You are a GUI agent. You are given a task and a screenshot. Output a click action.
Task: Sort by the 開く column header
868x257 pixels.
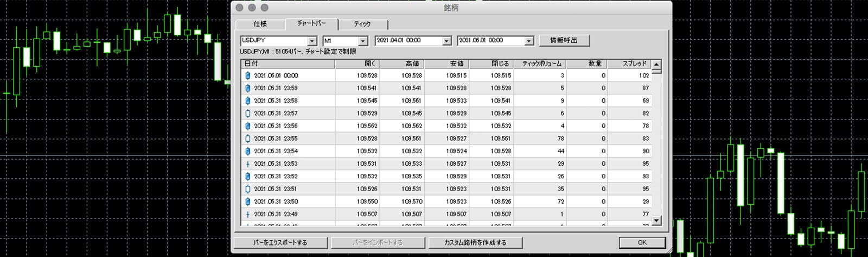coord(357,64)
